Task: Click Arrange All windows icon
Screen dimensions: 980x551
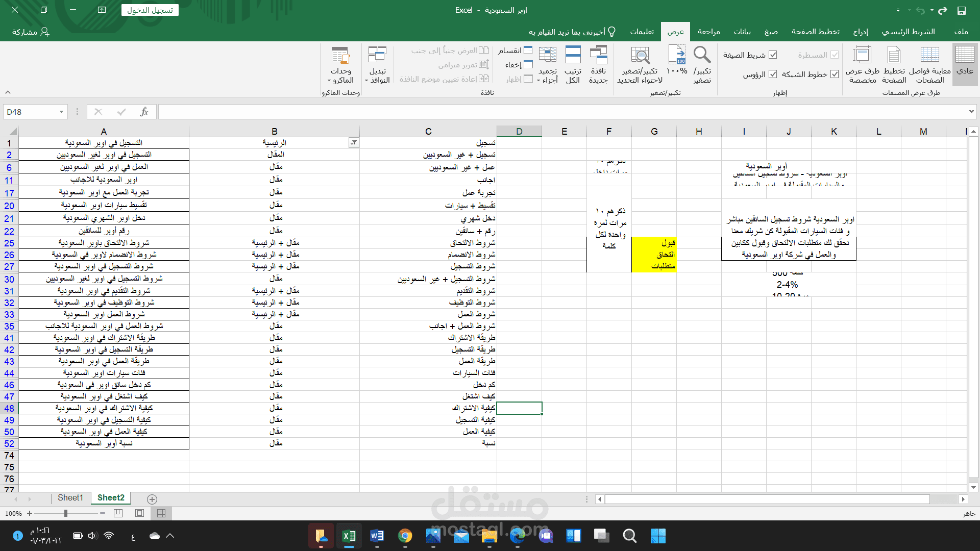Action: tap(573, 55)
